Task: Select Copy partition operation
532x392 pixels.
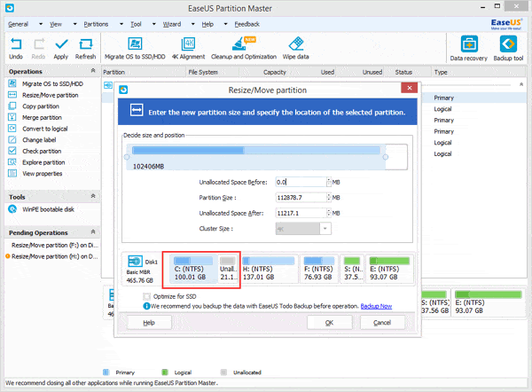Action: point(41,106)
